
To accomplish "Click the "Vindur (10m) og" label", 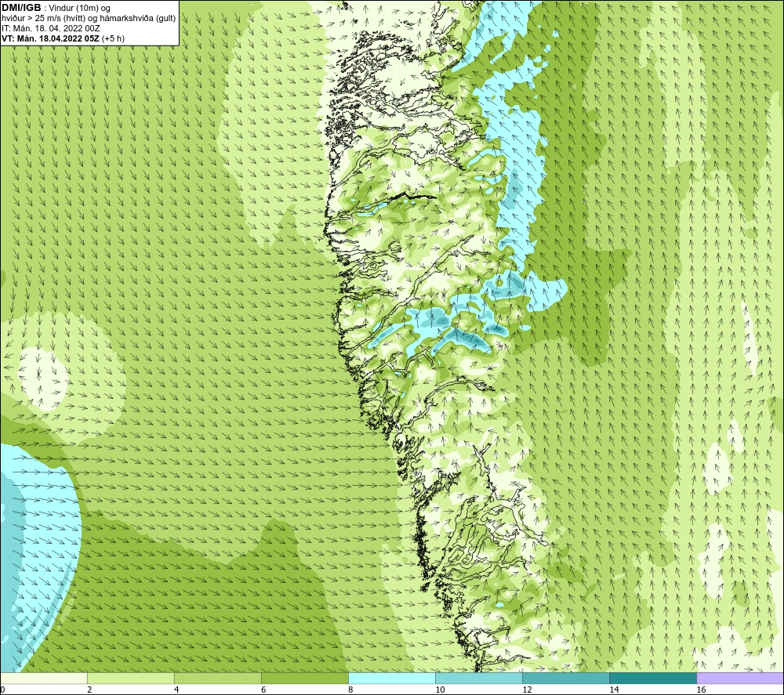I will coord(80,9).
